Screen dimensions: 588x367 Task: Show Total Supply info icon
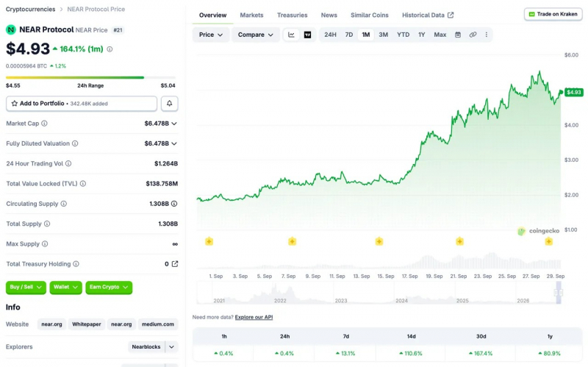click(x=47, y=224)
